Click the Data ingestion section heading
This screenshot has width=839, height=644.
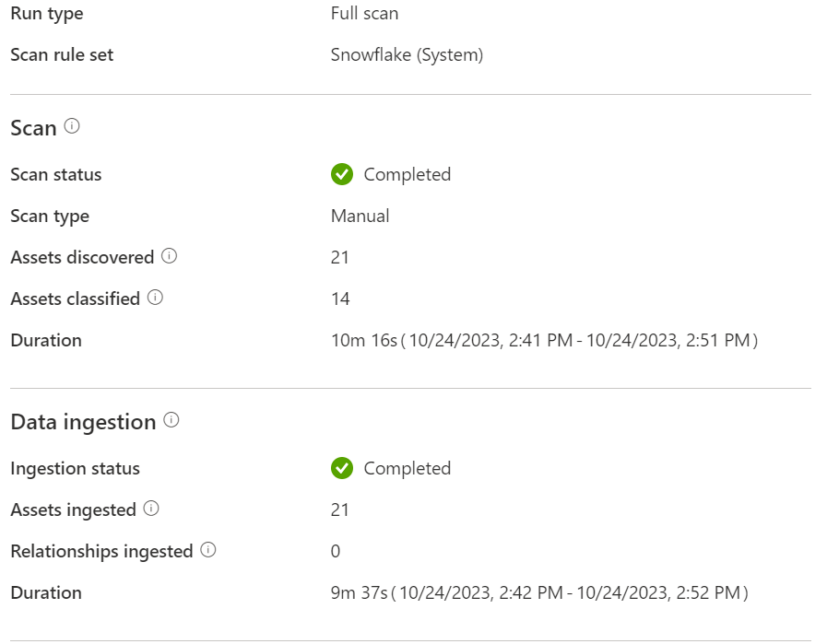tap(83, 422)
